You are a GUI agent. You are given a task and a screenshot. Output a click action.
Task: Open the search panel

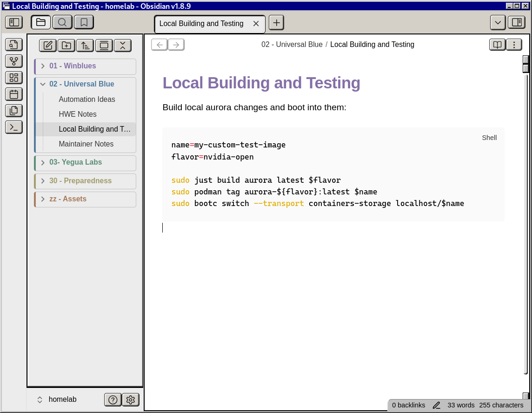pyautogui.click(x=62, y=22)
